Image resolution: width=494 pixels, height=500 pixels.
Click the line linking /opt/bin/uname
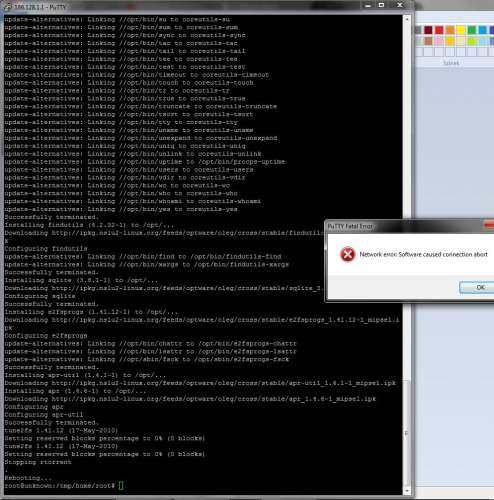(x=129, y=130)
